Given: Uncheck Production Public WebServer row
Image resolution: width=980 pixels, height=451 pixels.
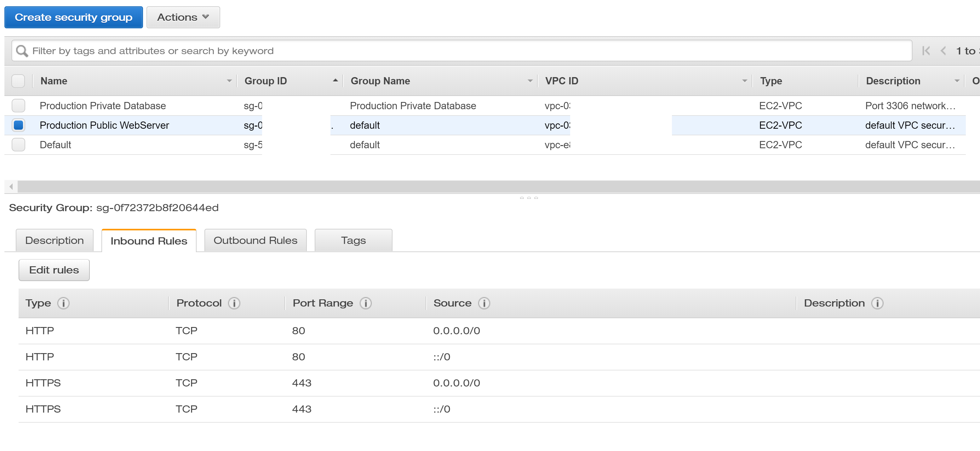Looking at the screenshot, I should click(18, 125).
